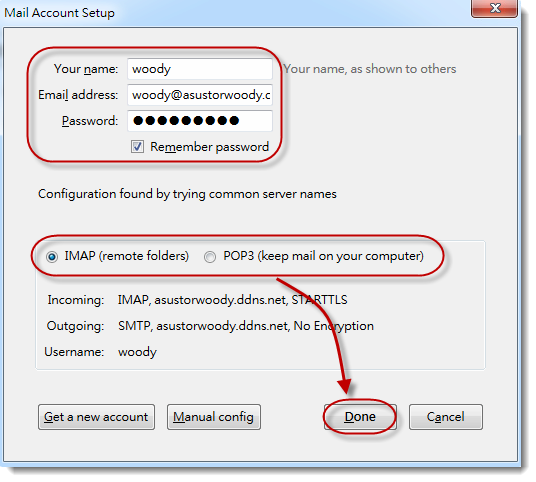This screenshot has height=482, width=536.
Task: Focus the Email address input box
Action: (200, 95)
